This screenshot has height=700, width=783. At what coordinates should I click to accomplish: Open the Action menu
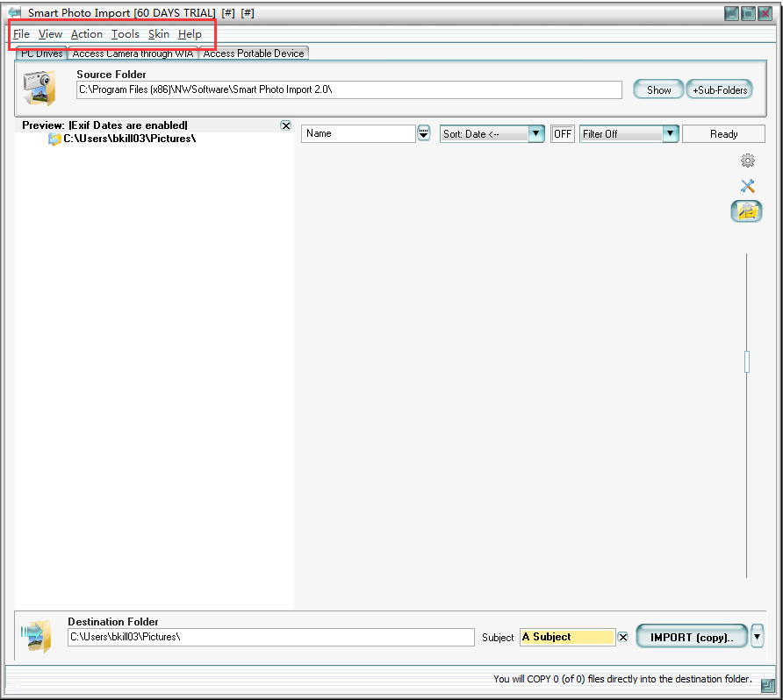[x=86, y=34]
